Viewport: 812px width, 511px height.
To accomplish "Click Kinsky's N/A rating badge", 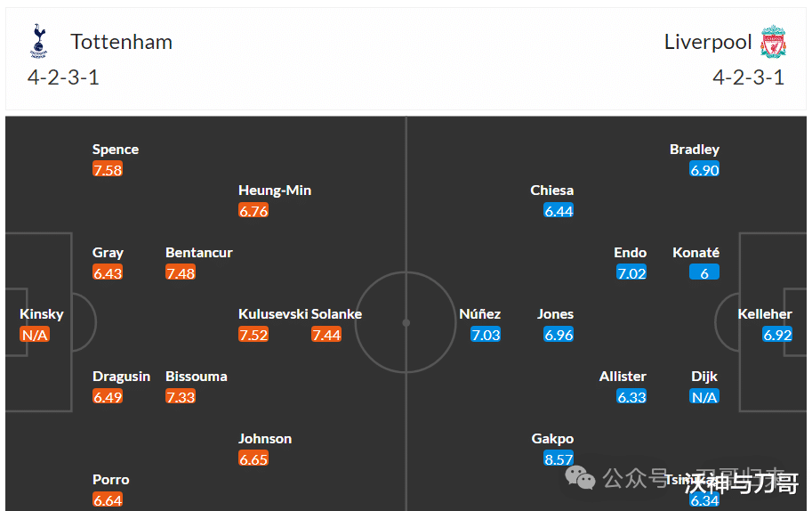I will click(x=35, y=335).
